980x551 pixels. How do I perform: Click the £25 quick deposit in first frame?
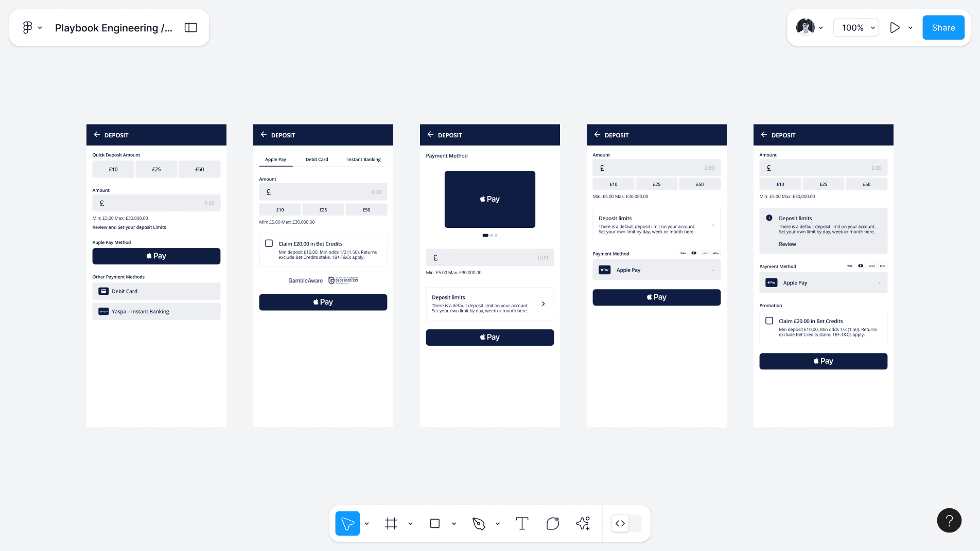click(x=156, y=169)
